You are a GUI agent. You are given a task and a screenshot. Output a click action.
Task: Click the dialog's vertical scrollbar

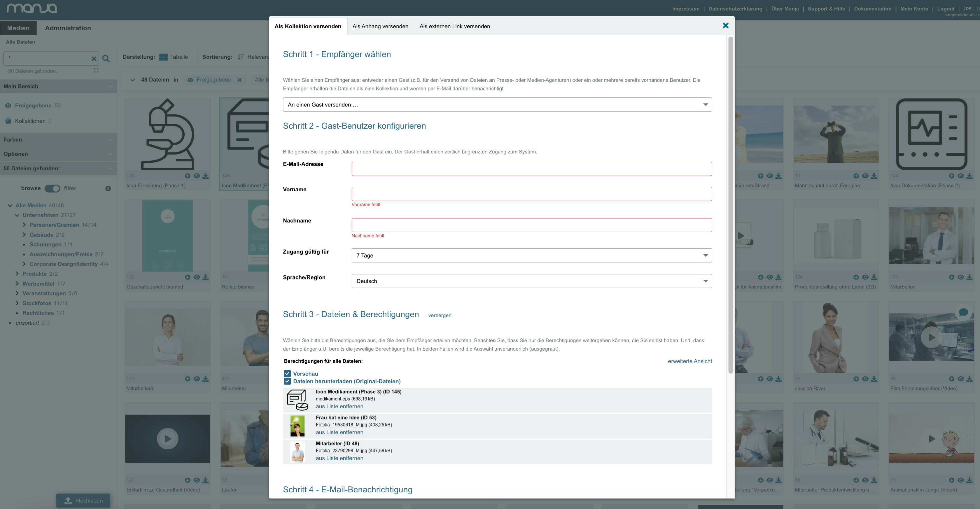(x=730, y=205)
